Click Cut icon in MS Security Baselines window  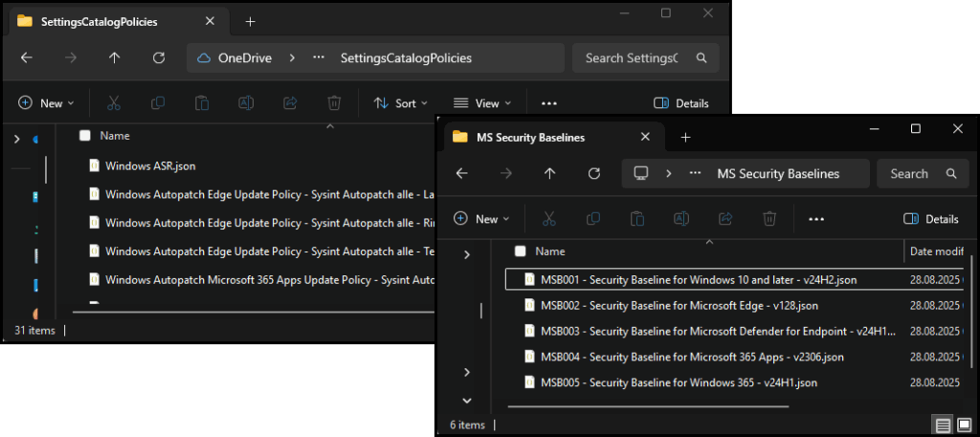(548, 218)
